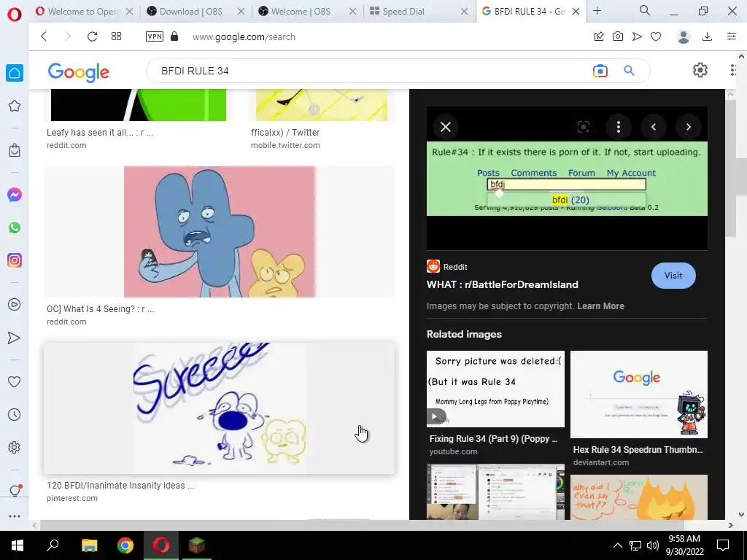Click the Google logo
Viewport: 747px width, 560px height.
point(79,72)
